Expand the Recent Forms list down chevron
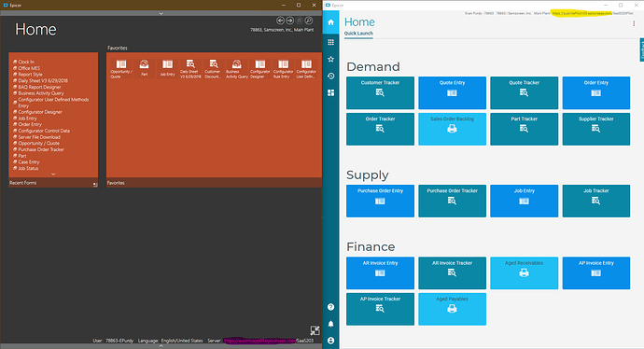 coord(53,174)
